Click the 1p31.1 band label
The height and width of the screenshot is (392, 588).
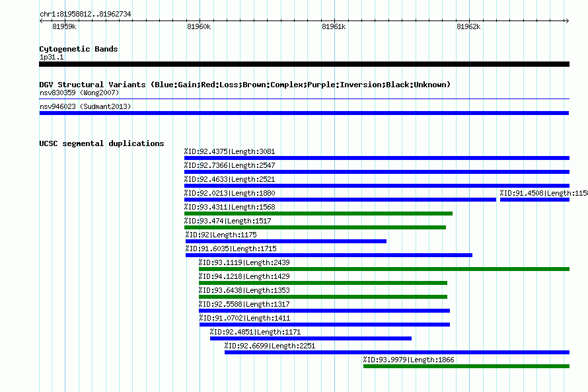coord(52,57)
